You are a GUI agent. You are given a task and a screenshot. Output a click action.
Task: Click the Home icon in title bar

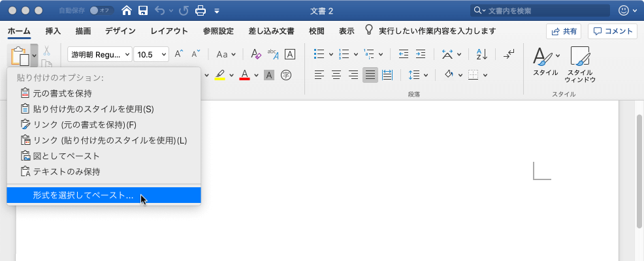click(x=127, y=10)
